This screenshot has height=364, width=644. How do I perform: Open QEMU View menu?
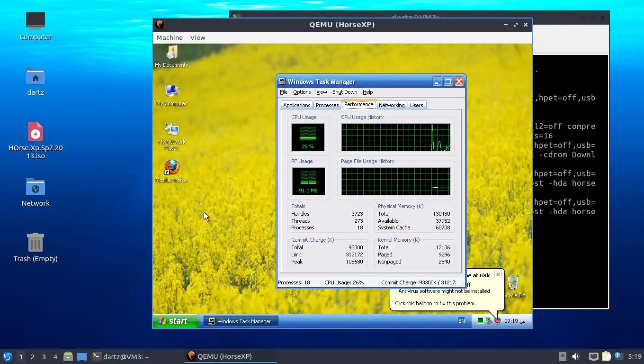[197, 37]
